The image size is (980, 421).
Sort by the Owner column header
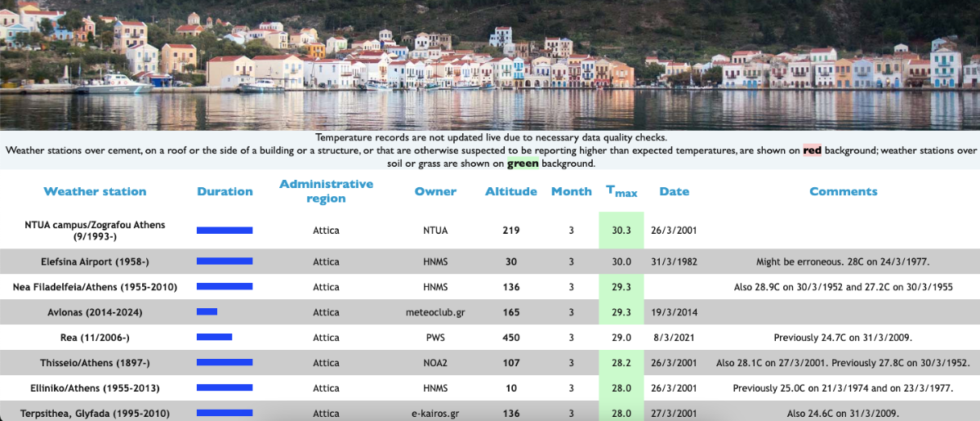pos(435,191)
